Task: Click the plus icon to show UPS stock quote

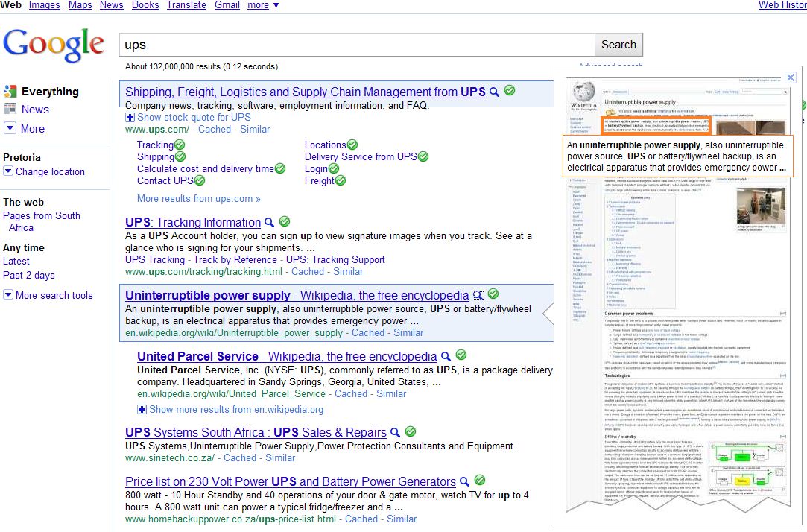Action: [x=130, y=117]
